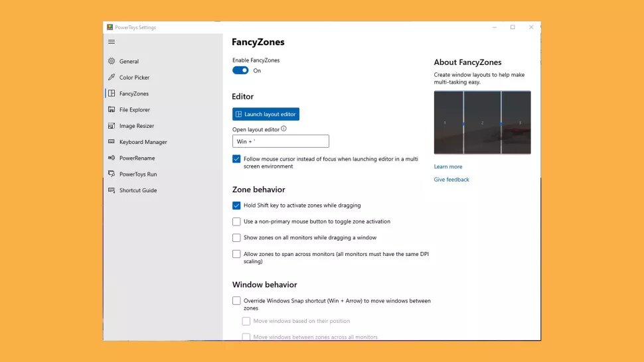Click the hamburger menu icon in sidebar

[x=112, y=42]
